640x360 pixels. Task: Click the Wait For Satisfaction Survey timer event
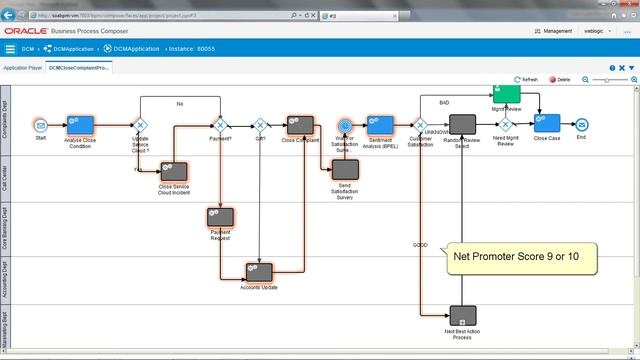pos(345,126)
